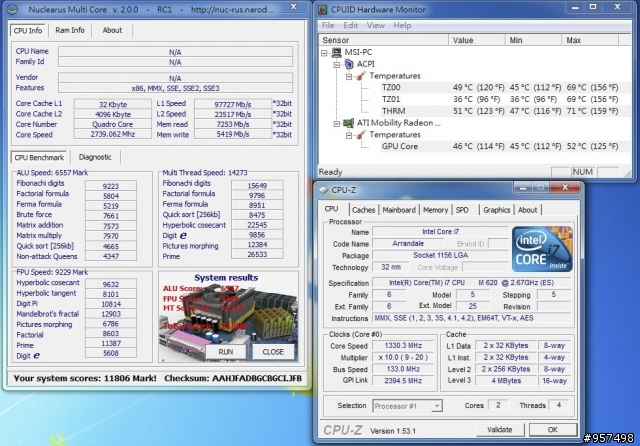Click the Mandelbrot's fractal 12903 value
640x446 pixels.
click(x=111, y=314)
